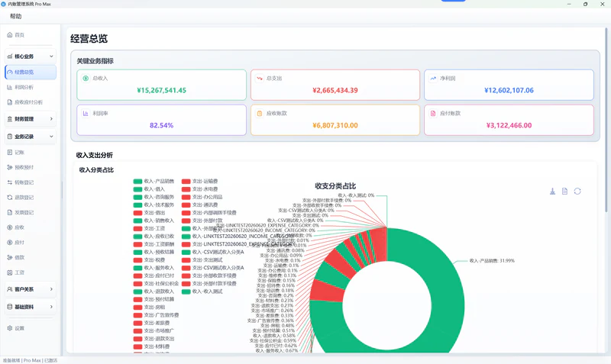Collapse the 业务记录 sidebar group
The image size is (611, 364).
click(31, 137)
